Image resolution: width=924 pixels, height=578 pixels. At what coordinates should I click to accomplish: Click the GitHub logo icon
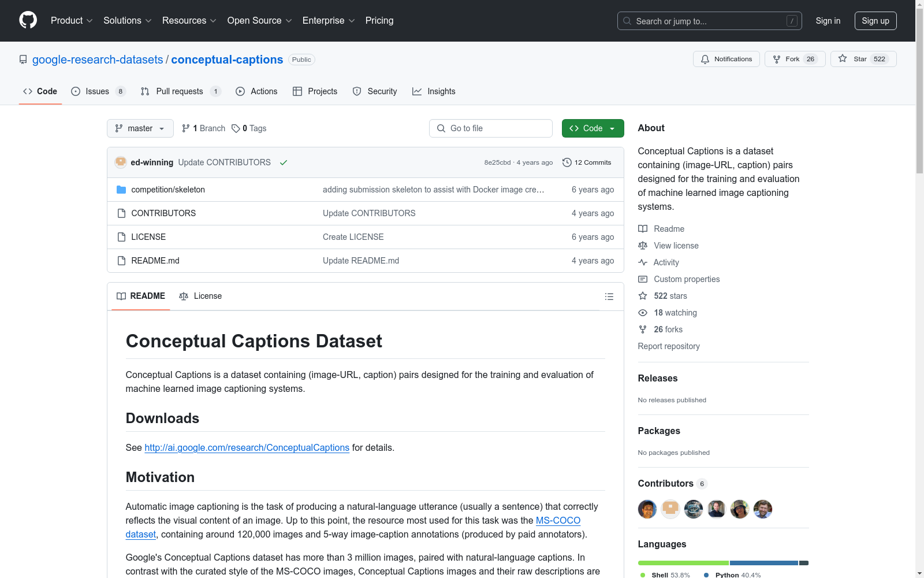28,20
